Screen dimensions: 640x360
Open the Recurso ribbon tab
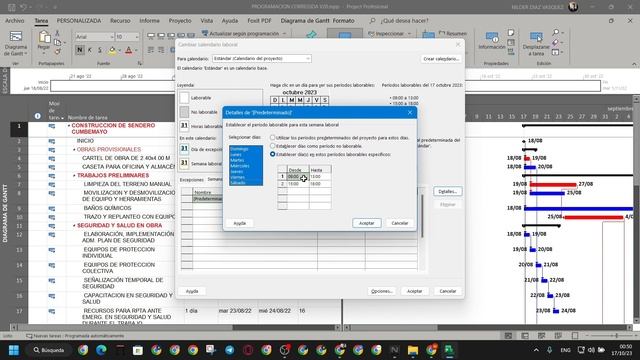coord(120,21)
